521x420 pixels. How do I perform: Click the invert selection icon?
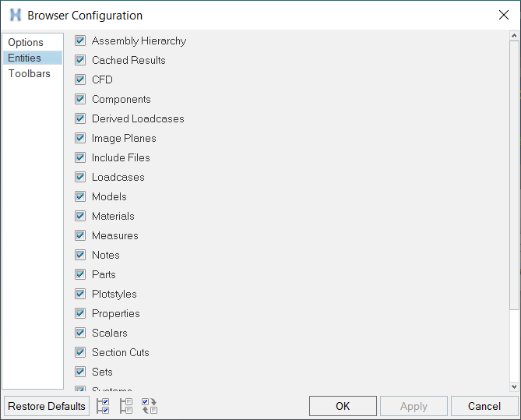pyautogui.click(x=150, y=406)
